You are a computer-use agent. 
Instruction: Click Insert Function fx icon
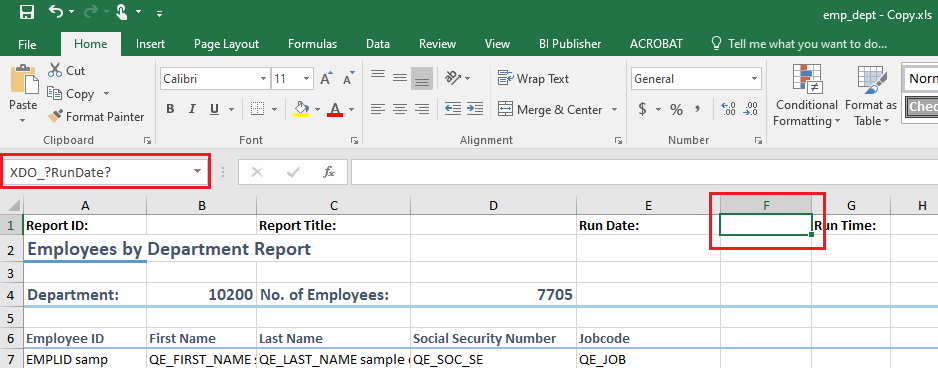coord(328,172)
